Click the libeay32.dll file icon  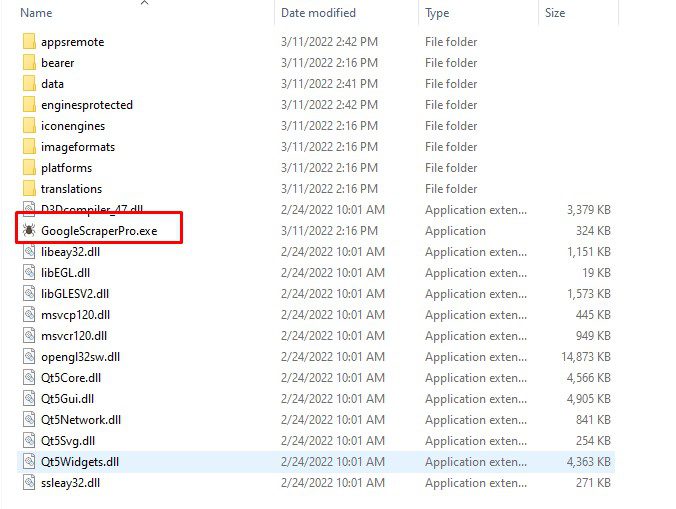(29, 252)
